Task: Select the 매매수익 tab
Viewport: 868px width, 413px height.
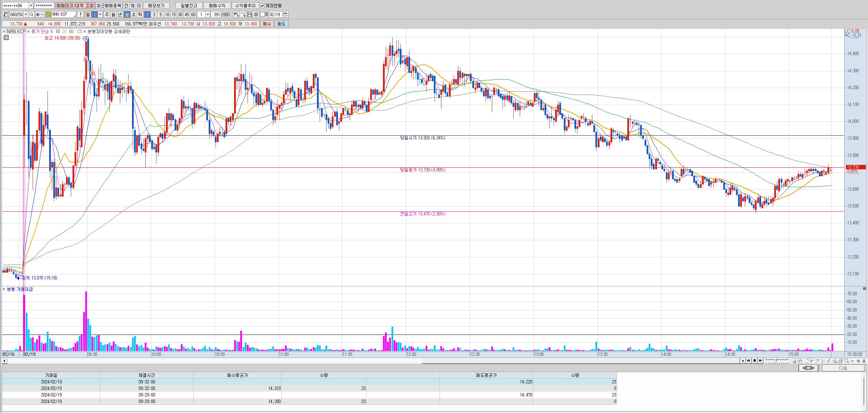Action: (217, 6)
